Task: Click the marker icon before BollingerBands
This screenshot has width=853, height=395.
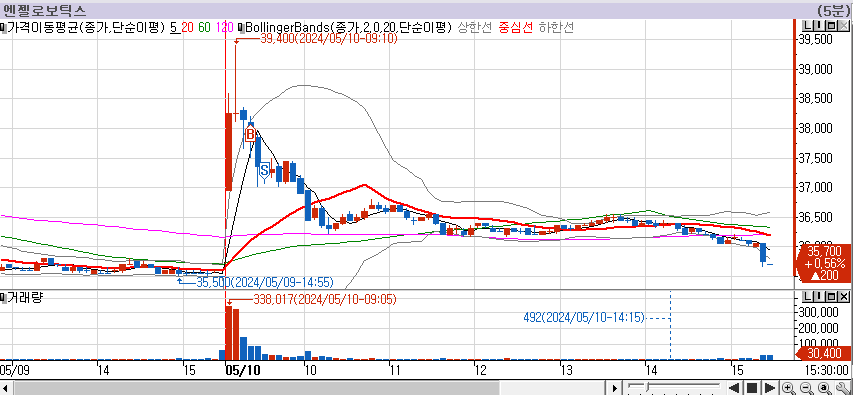Action: pos(241,27)
